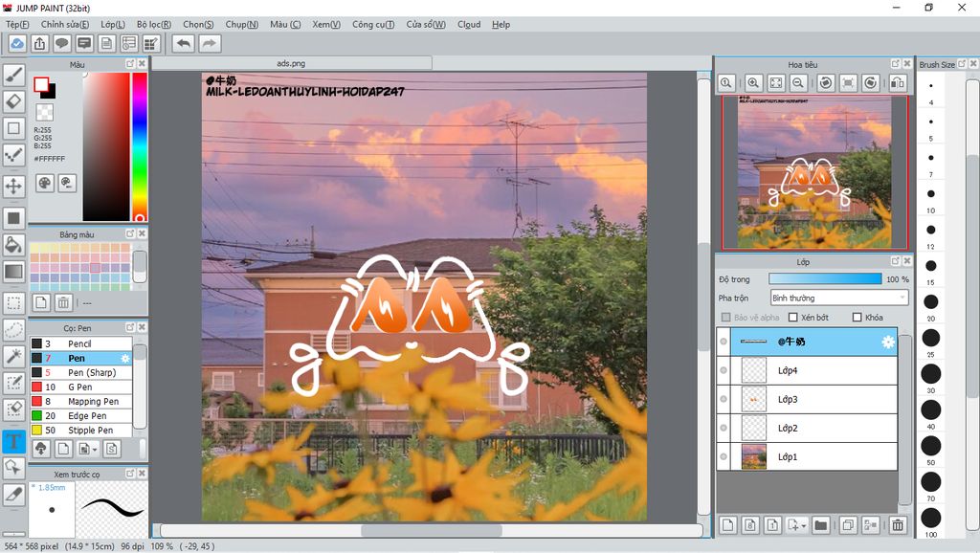The image size is (980, 553).
Task: Open the Bộ lọc menu
Action: click(x=154, y=24)
